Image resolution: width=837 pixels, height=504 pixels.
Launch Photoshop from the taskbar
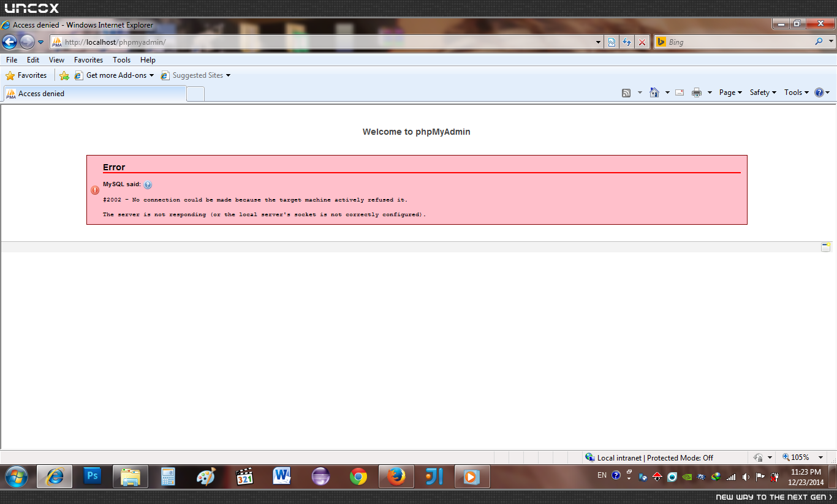(93, 476)
